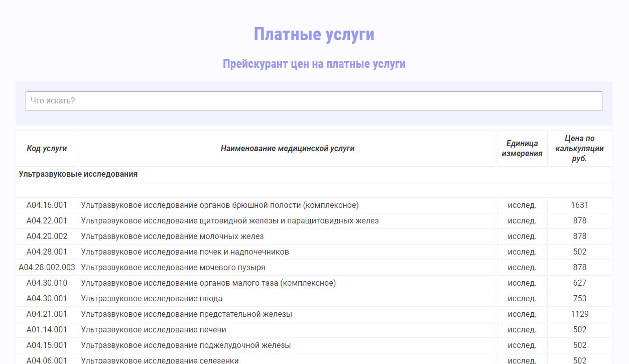Screen dimensions: 629x364
Task: Click price 1129 for предстательной железы
Action: pyautogui.click(x=580, y=314)
